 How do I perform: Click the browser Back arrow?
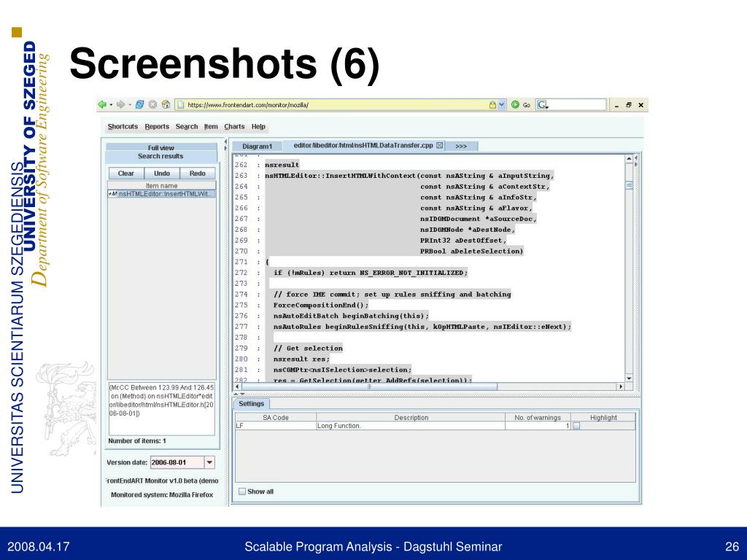click(x=102, y=104)
